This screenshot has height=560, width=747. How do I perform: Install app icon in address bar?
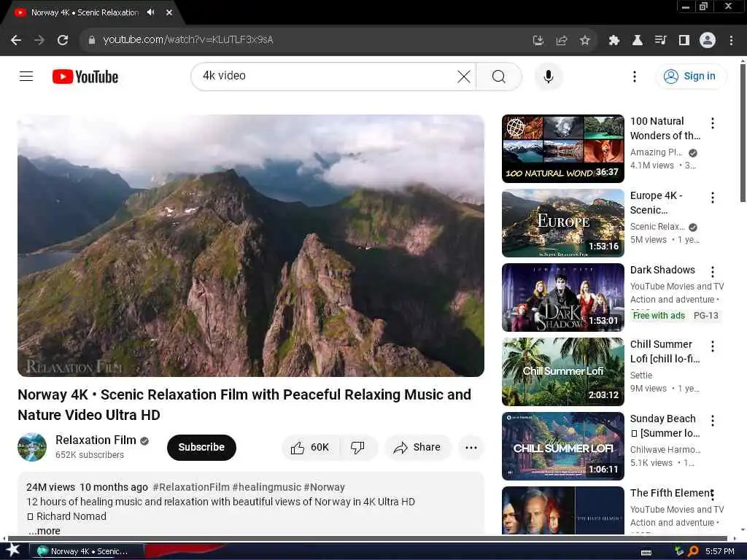[538, 41]
